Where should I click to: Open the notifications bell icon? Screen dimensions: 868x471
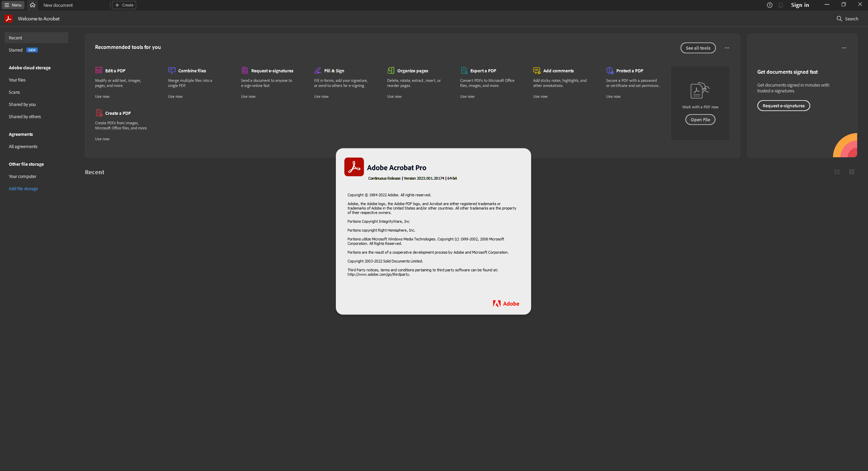[781, 5]
